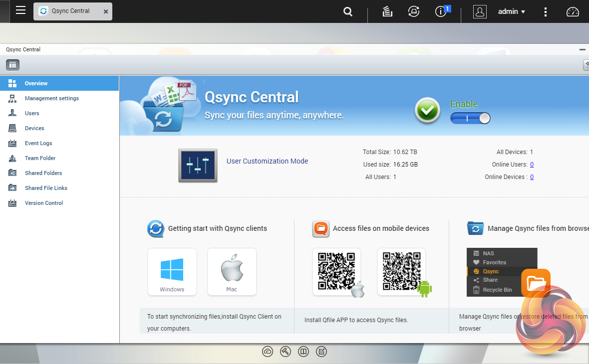Screen dimensions: 589x364
Task: Open the three-dot more options menu
Action: (546, 11)
